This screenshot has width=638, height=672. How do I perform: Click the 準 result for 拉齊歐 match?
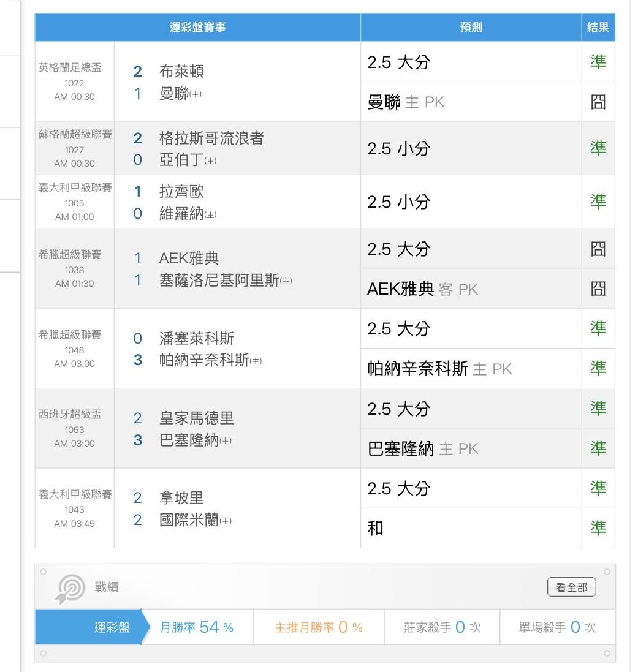(598, 202)
